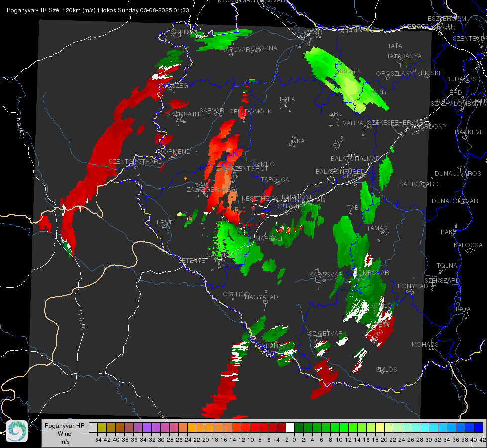
Task: Select the SZOMBATHELY label
Action: click(189, 114)
